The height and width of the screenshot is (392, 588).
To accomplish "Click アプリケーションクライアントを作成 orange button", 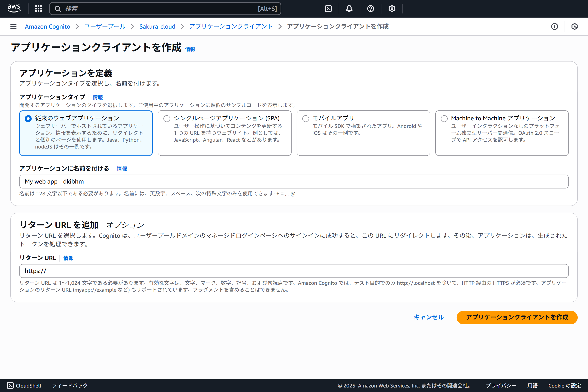I will click(517, 317).
